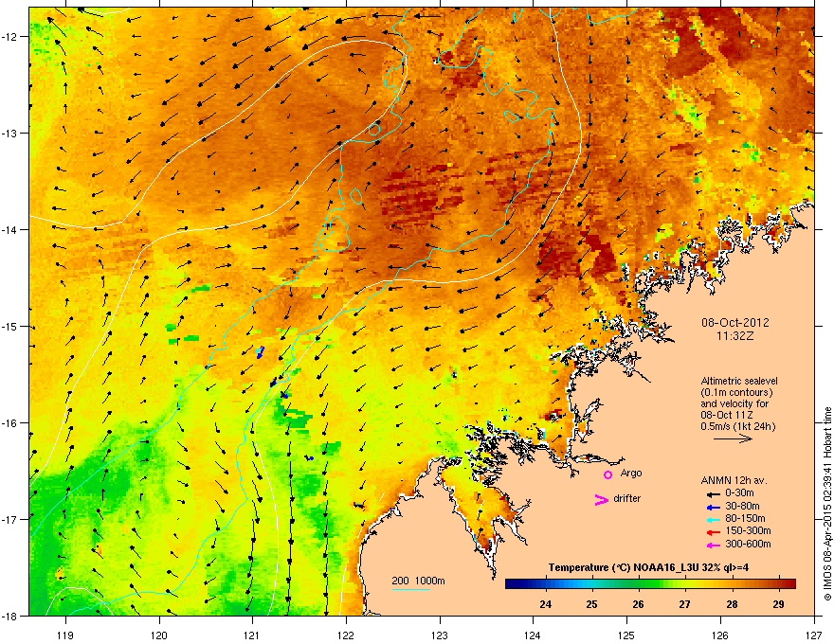The width and height of the screenshot is (834, 644).
Task: Click the latitude axis label -12
Action: tap(9, 37)
